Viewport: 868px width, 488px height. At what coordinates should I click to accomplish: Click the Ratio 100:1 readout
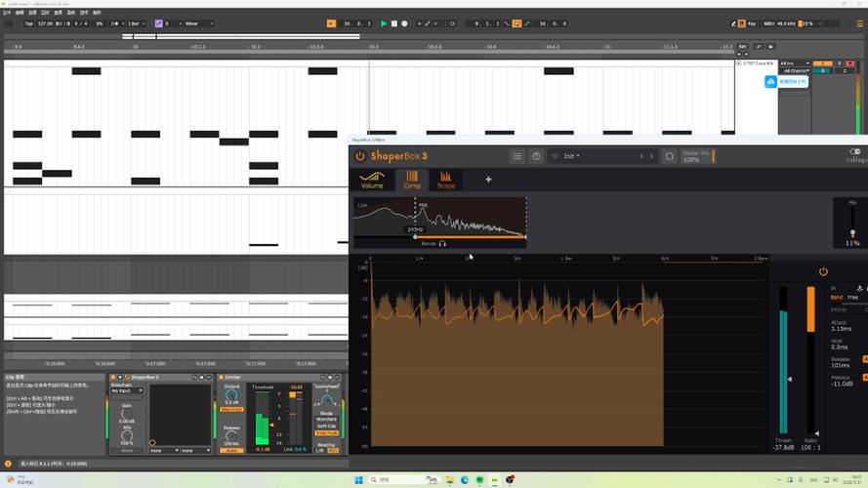click(x=811, y=448)
